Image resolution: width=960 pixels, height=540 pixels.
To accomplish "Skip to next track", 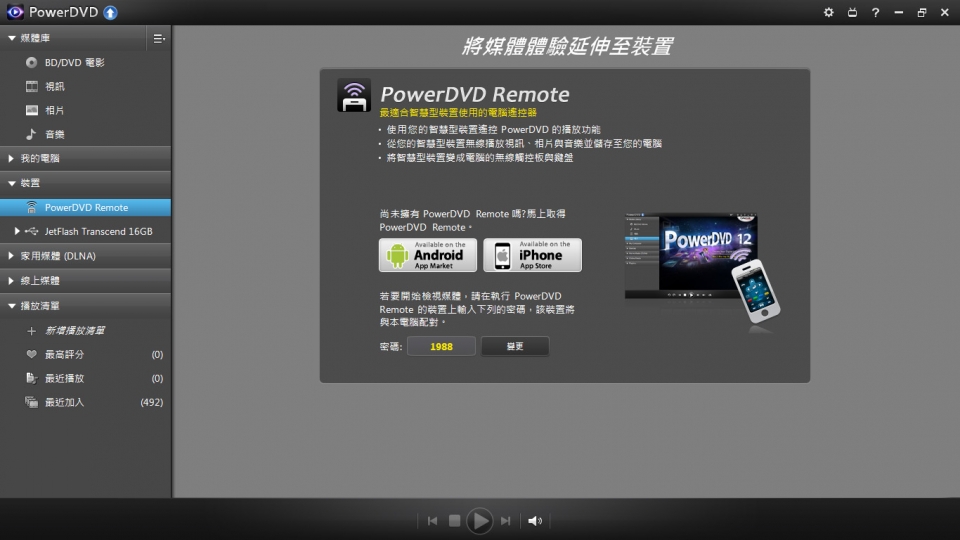I will pos(505,521).
